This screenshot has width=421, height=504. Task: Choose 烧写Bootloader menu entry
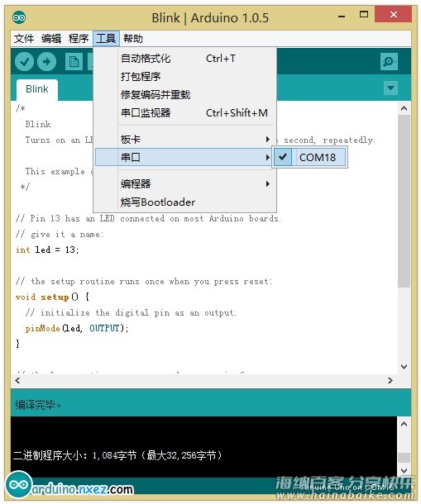click(186, 202)
